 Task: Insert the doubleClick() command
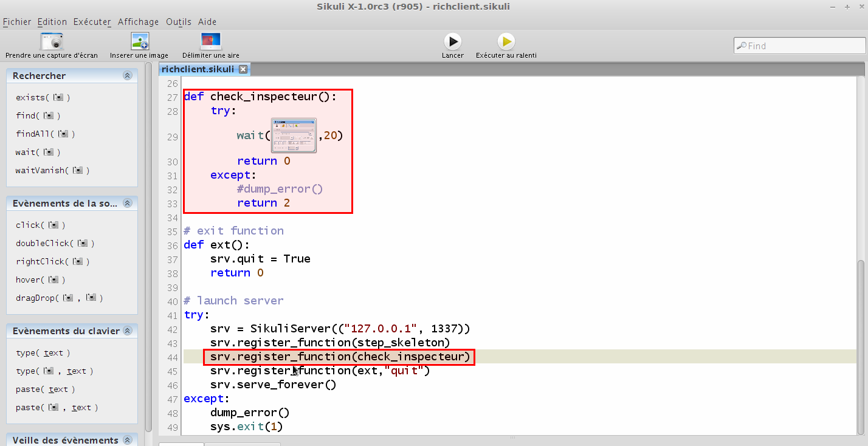55,244
